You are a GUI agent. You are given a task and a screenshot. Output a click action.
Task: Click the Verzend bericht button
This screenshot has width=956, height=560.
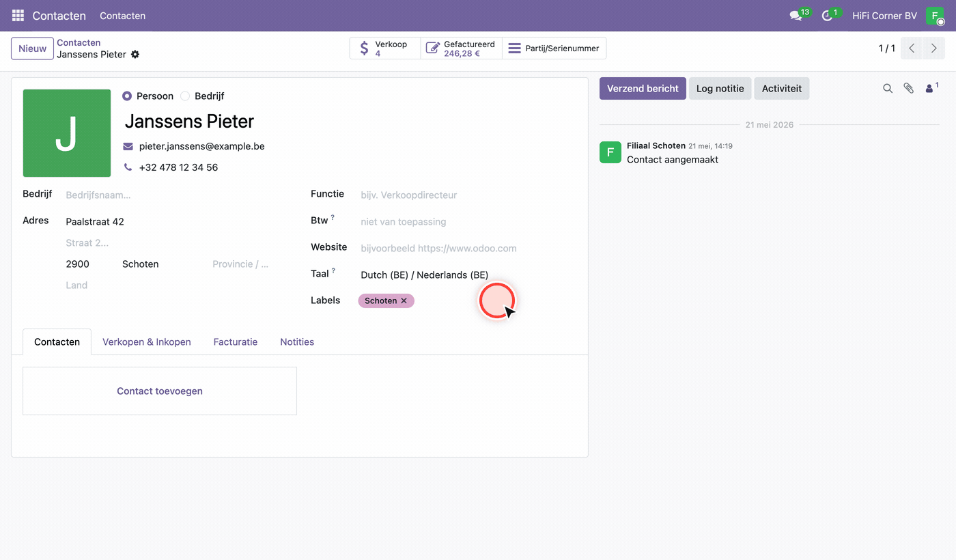[643, 88]
